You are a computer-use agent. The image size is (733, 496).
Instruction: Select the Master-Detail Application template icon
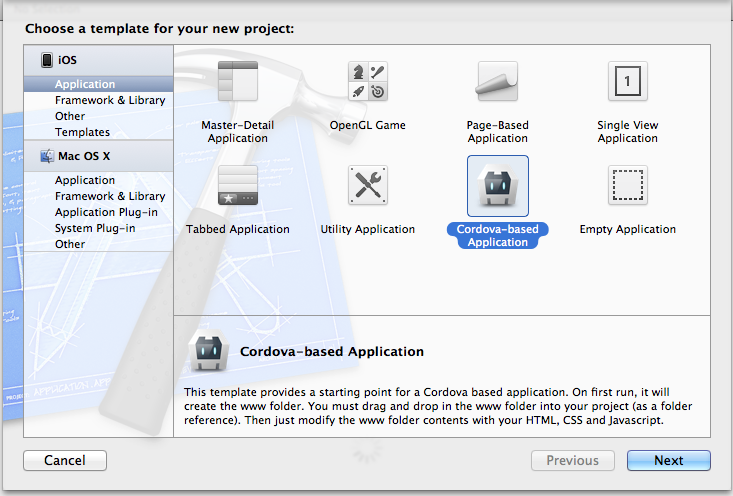pyautogui.click(x=238, y=81)
